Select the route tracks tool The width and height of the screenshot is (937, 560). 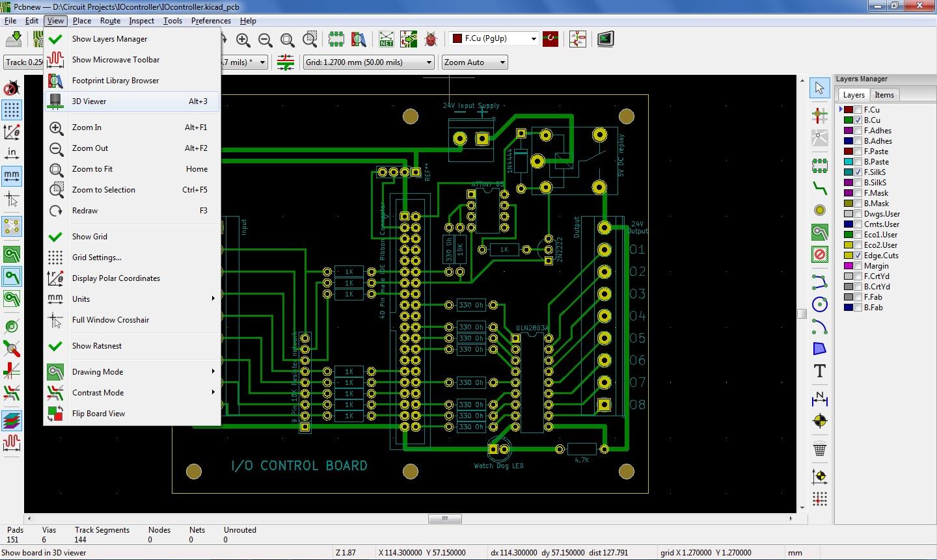coord(820,189)
